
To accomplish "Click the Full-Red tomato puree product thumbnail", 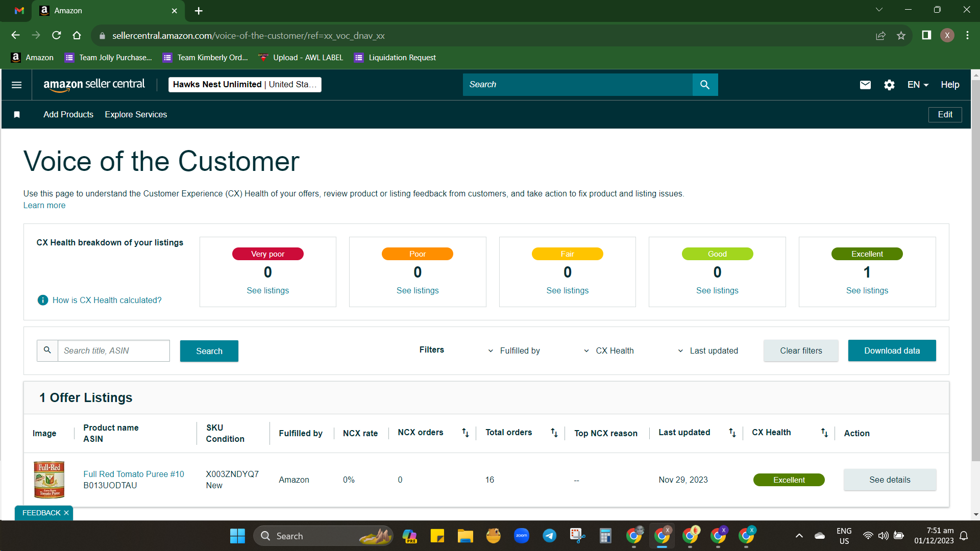I will [49, 480].
